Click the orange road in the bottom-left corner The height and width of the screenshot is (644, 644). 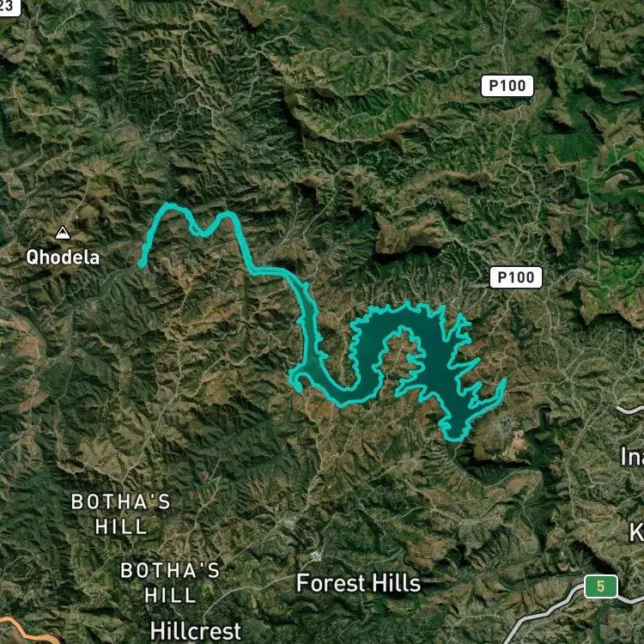point(28,630)
